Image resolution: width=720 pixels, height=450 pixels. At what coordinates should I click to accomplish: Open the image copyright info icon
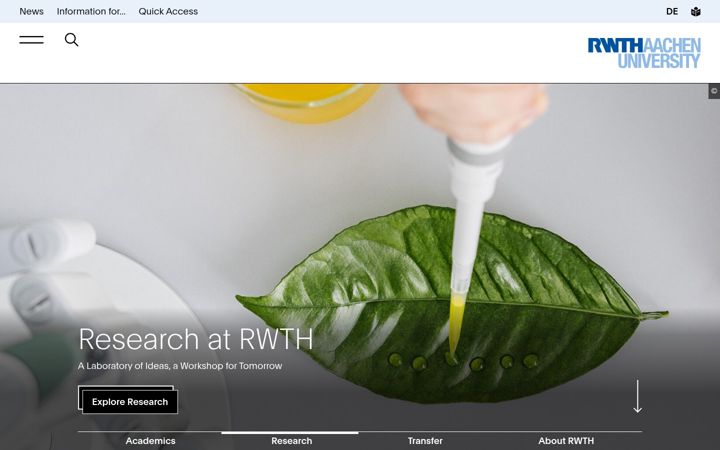click(x=714, y=91)
